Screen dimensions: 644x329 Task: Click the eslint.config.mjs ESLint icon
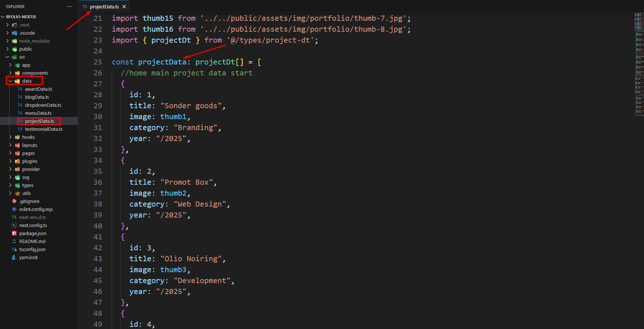[x=14, y=209]
